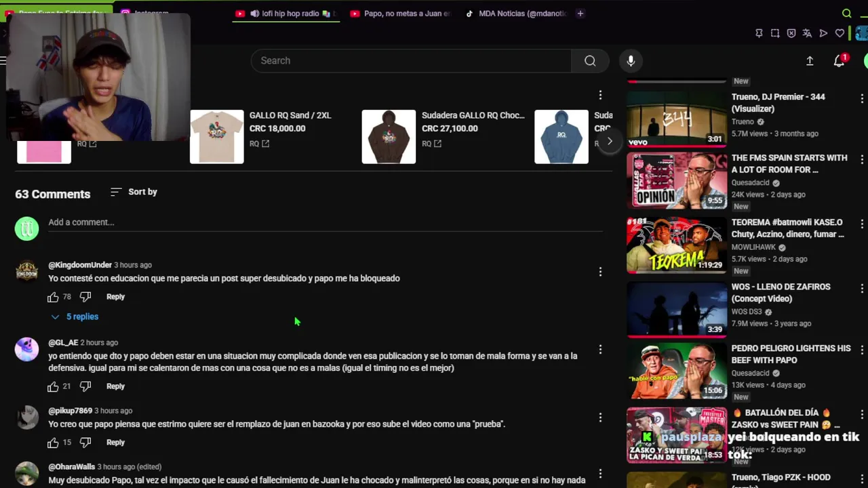Open options menu for @pikup7869 comment
The image size is (868, 488).
coord(600,418)
